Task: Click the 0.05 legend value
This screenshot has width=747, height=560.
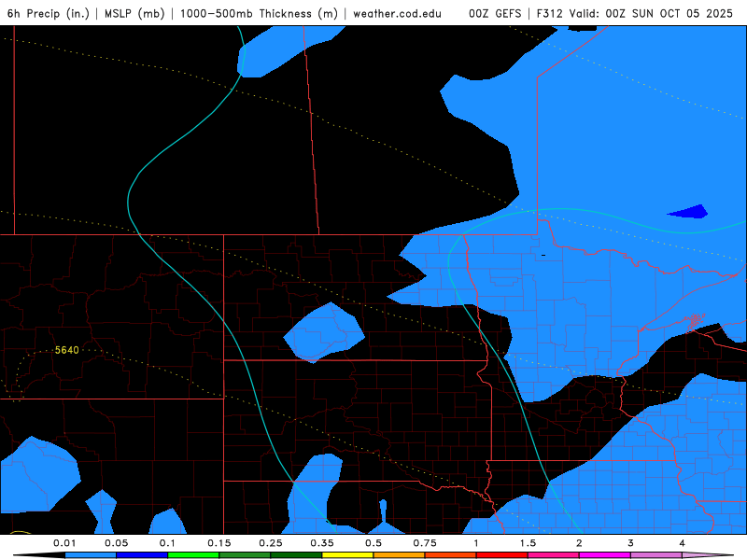Action: click(x=116, y=543)
